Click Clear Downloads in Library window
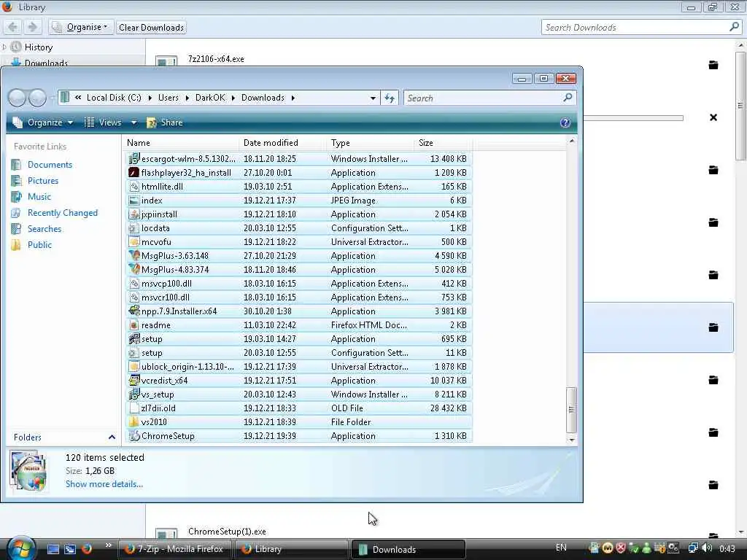The height and width of the screenshot is (560, 747). [x=151, y=28]
